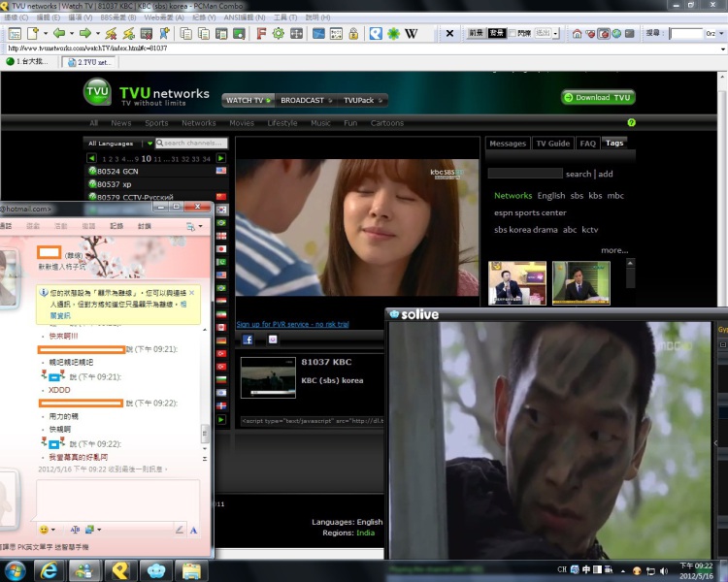Click the search channels input field

point(192,143)
